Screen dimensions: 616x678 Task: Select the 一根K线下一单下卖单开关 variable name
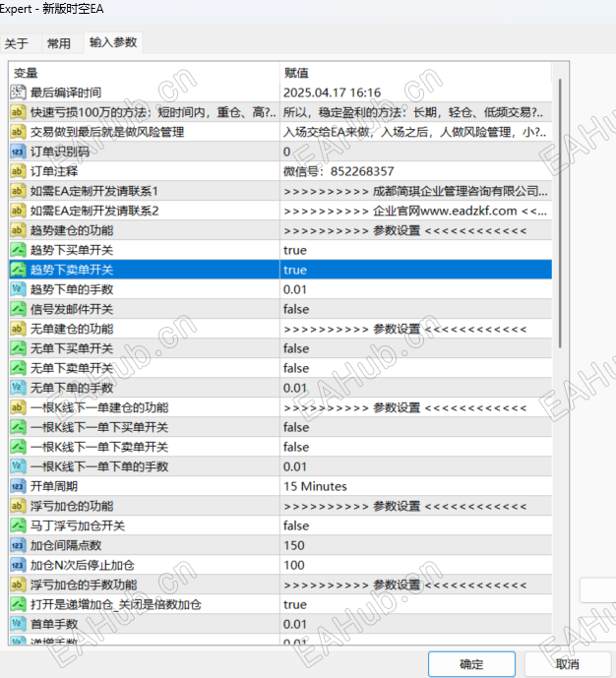click(99, 447)
